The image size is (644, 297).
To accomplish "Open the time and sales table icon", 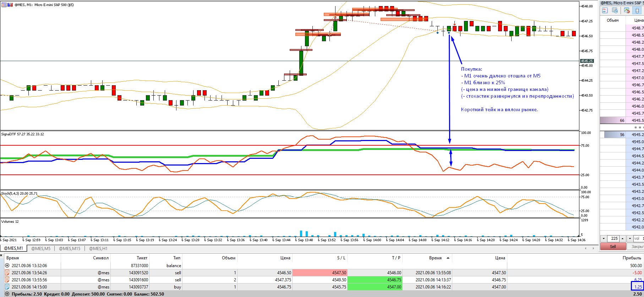I will [615, 11].
